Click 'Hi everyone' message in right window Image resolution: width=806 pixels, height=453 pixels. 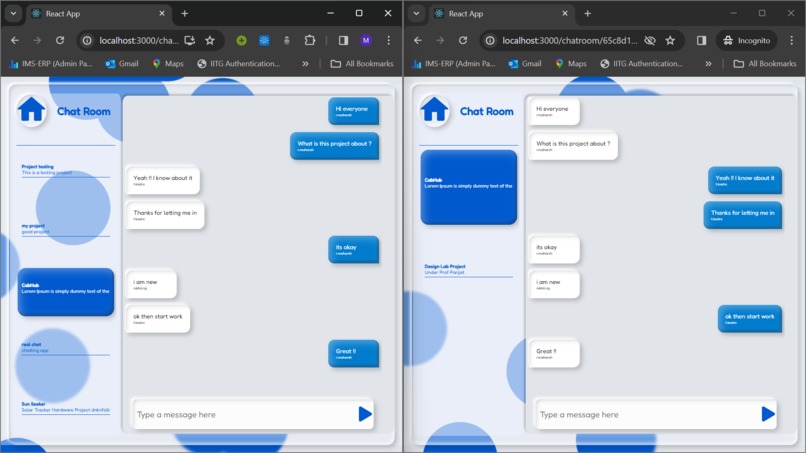pyautogui.click(x=554, y=111)
